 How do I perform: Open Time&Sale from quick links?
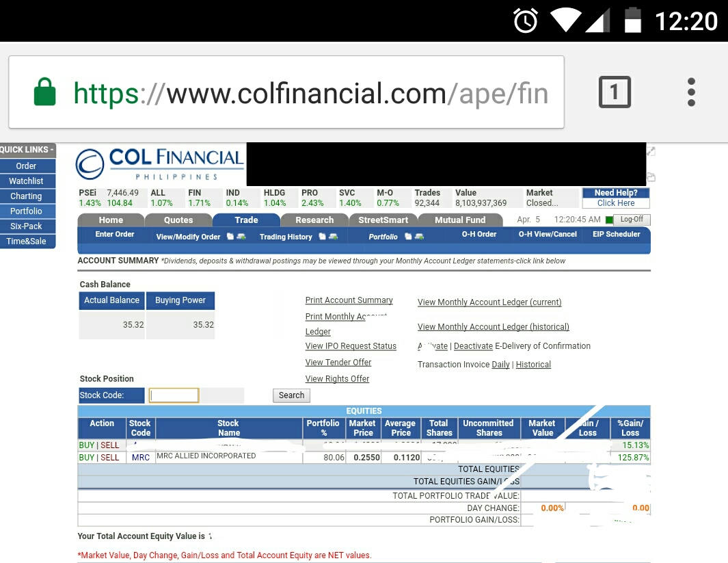(x=27, y=241)
